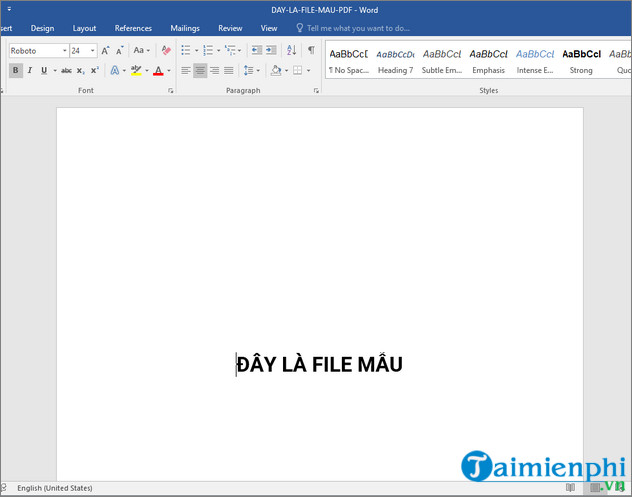Expand Font size dropdown

93,51
